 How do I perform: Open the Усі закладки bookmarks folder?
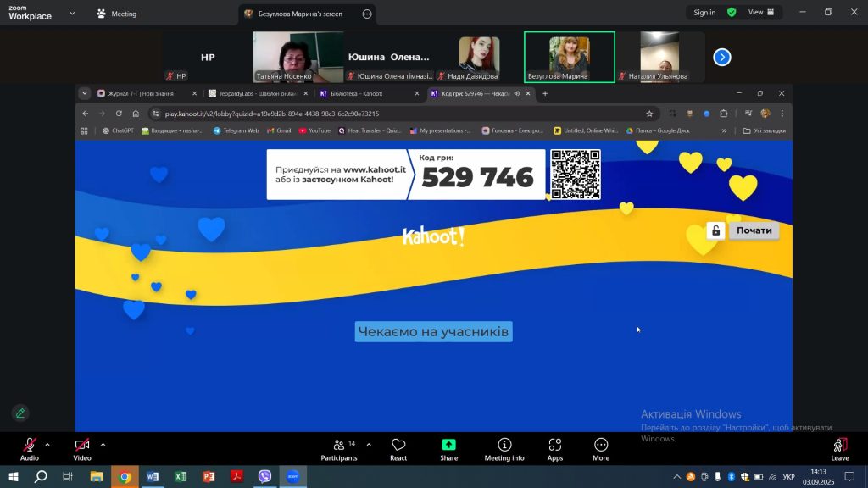tap(765, 130)
